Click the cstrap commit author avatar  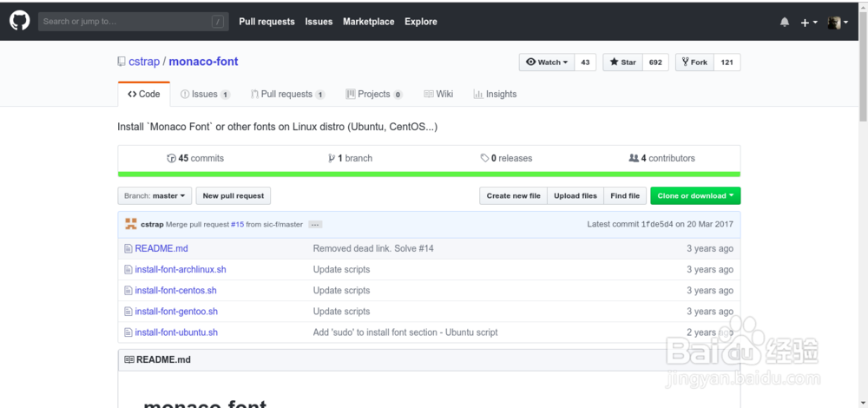click(131, 224)
